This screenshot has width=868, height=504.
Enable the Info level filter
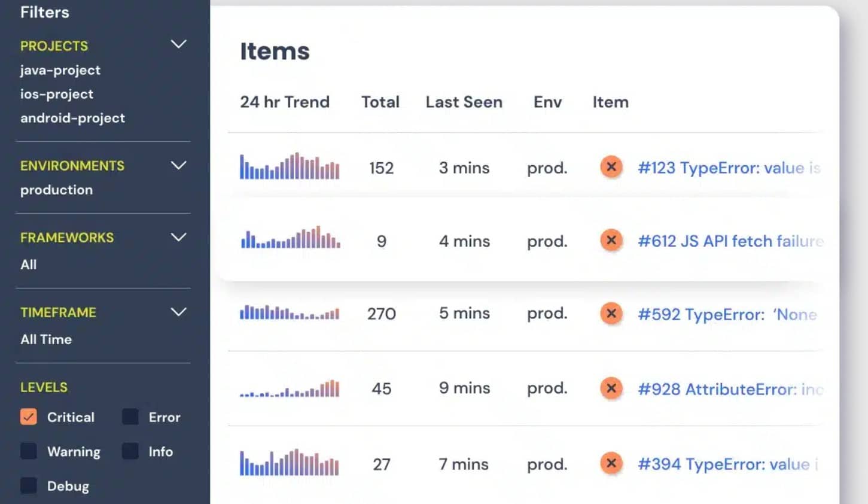point(129,451)
